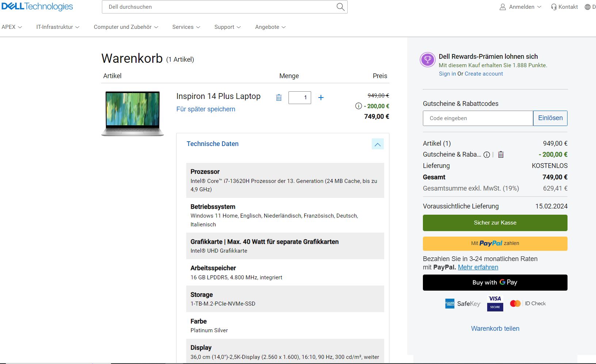Click the American Express SafeKey logo
This screenshot has height=364, width=596.
[463, 303]
